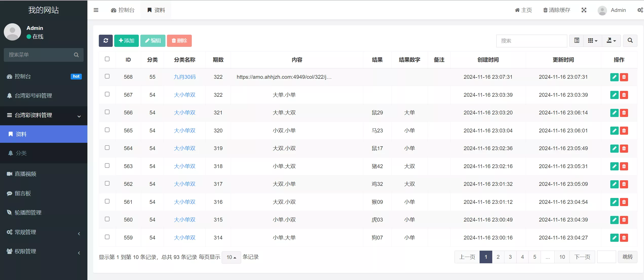Edit record 568 using its pencil icon
644x280 pixels.
click(x=614, y=77)
